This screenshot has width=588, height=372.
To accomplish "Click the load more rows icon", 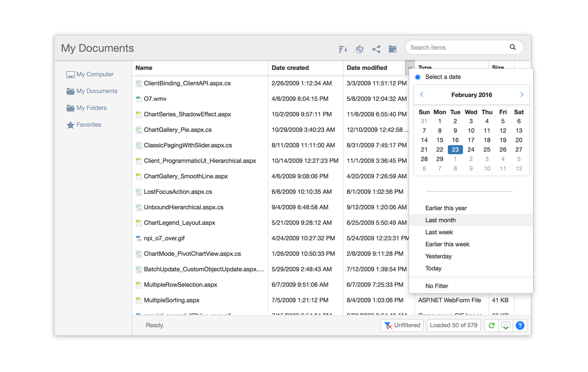I will 506,325.
